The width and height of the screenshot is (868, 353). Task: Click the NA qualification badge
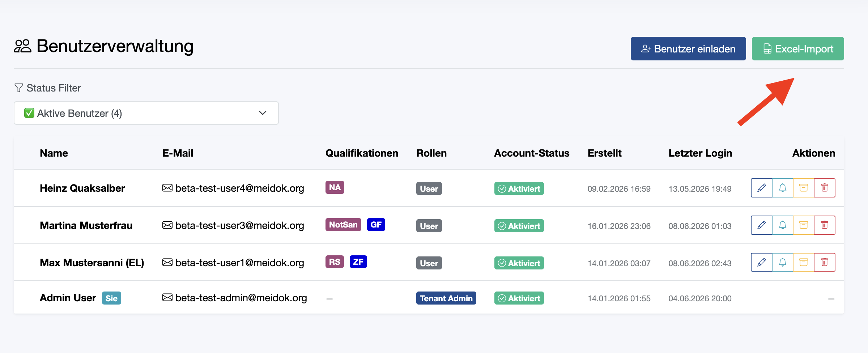click(335, 187)
